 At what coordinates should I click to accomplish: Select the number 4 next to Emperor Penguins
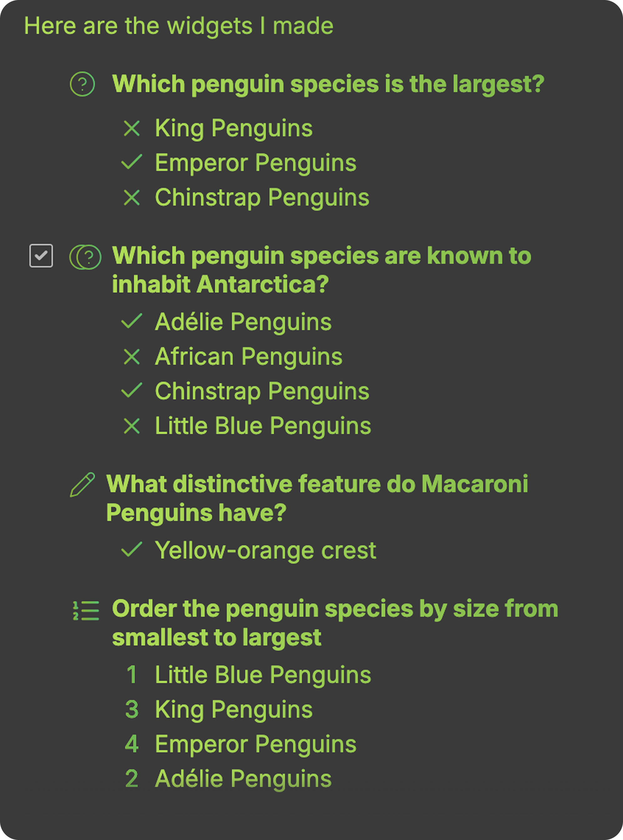tap(132, 744)
